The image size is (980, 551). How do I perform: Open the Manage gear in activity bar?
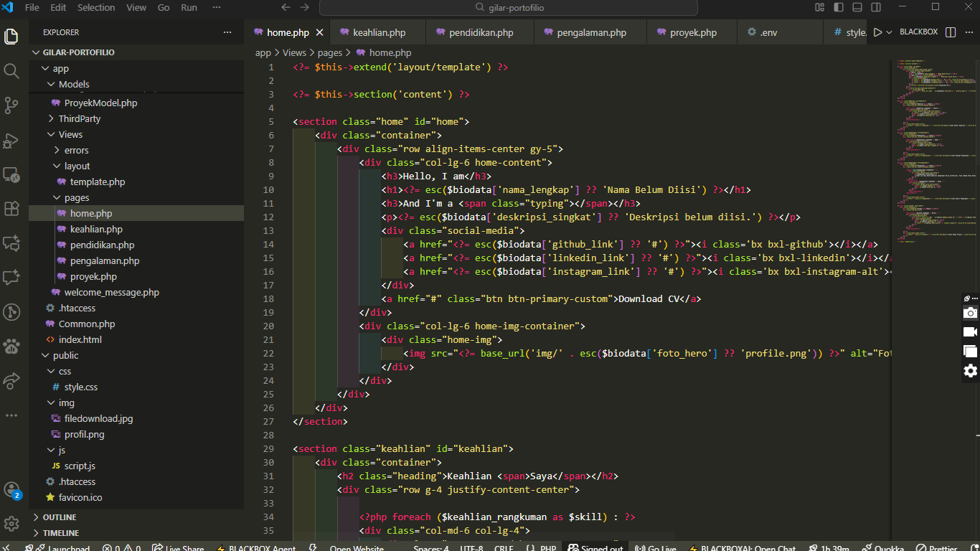11,523
